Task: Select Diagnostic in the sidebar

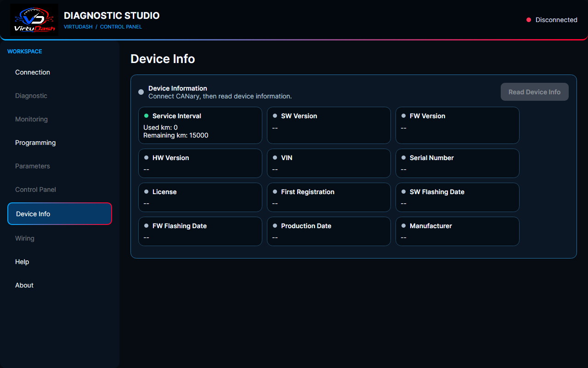Action: click(60, 96)
